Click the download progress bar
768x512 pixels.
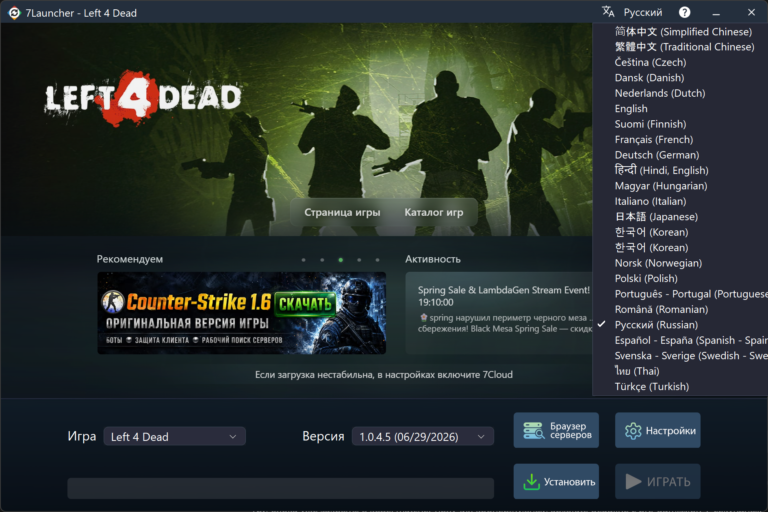tap(281, 488)
